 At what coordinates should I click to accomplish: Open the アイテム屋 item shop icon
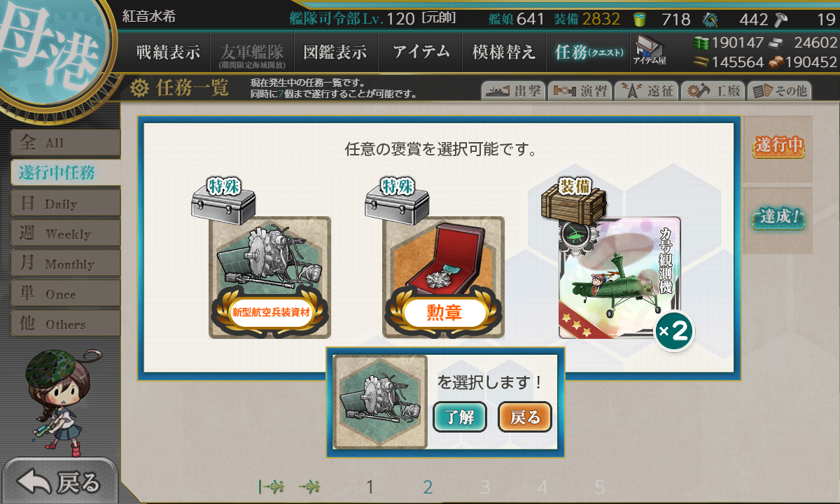tap(649, 50)
